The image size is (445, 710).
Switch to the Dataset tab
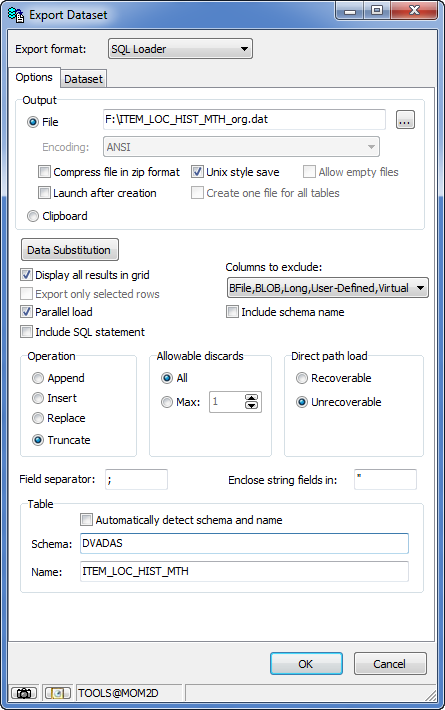(83, 79)
